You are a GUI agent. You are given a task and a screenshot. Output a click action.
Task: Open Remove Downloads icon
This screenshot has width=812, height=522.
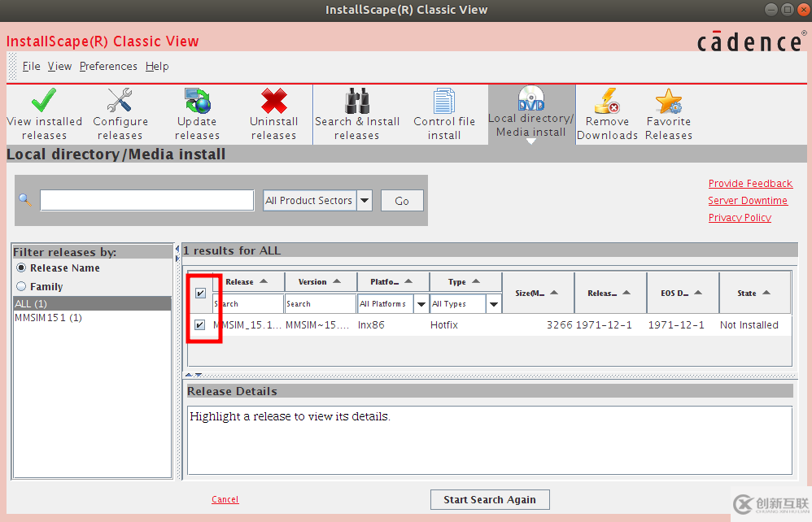(x=607, y=100)
